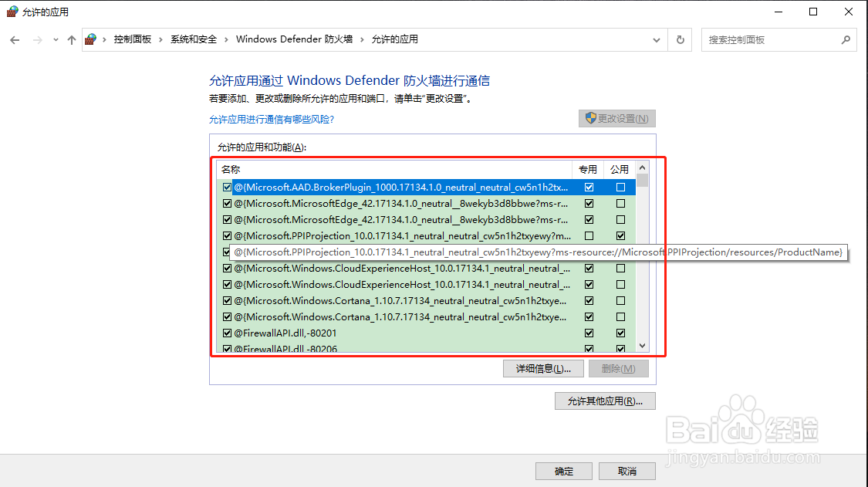Open 详细信息(L)... button
The image size is (868, 487).
click(x=543, y=368)
